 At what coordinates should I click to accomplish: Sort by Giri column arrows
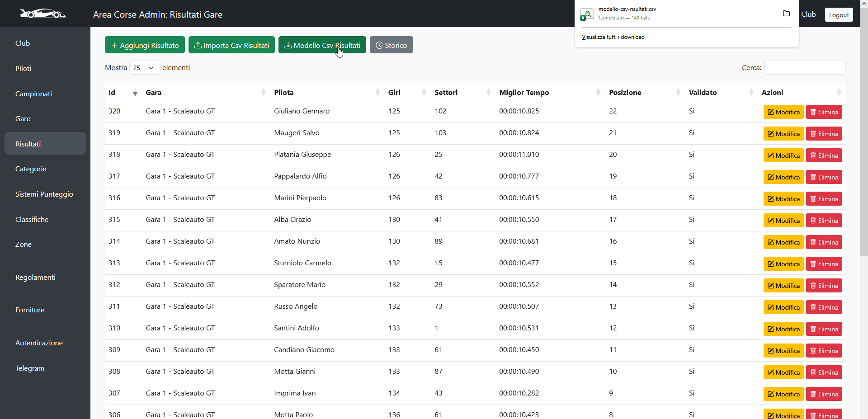click(x=424, y=93)
